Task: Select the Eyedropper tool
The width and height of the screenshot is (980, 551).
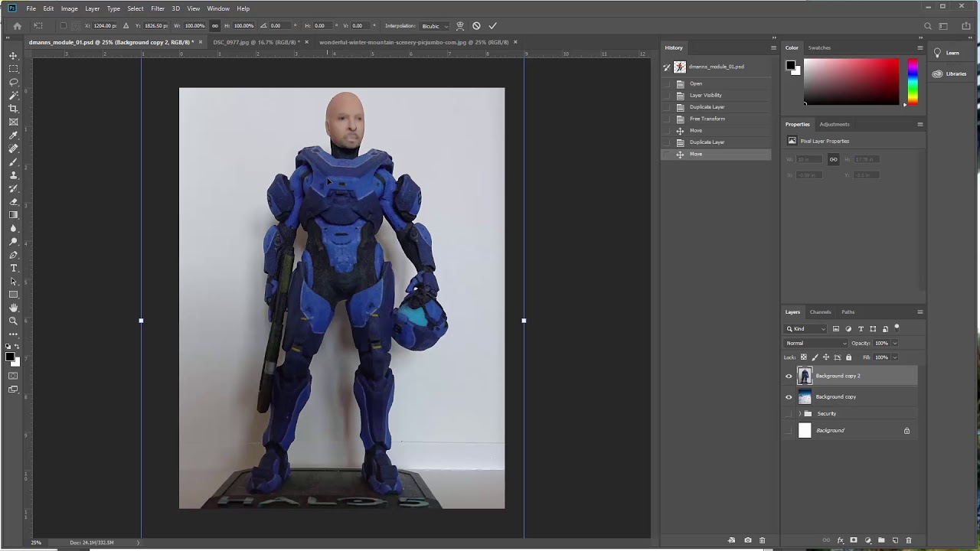Action: pyautogui.click(x=13, y=135)
